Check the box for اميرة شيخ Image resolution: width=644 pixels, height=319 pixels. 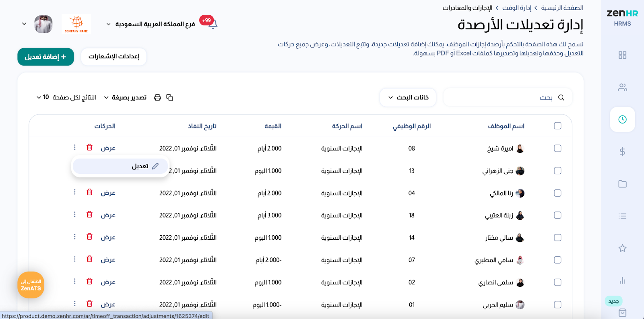(557, 148)
